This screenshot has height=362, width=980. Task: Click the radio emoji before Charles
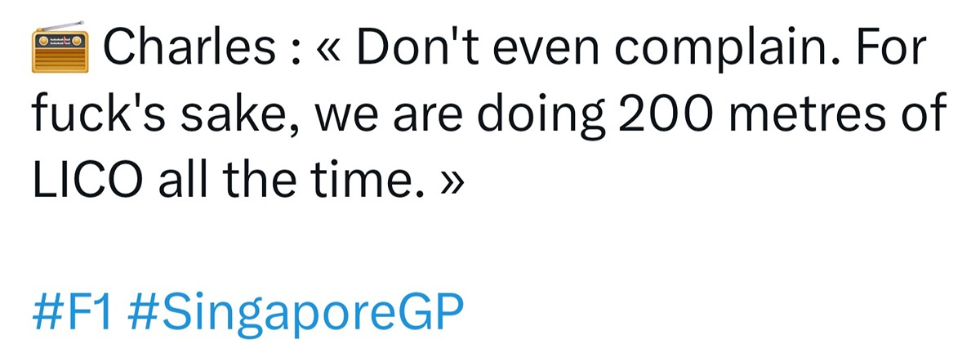click(62, 48)
